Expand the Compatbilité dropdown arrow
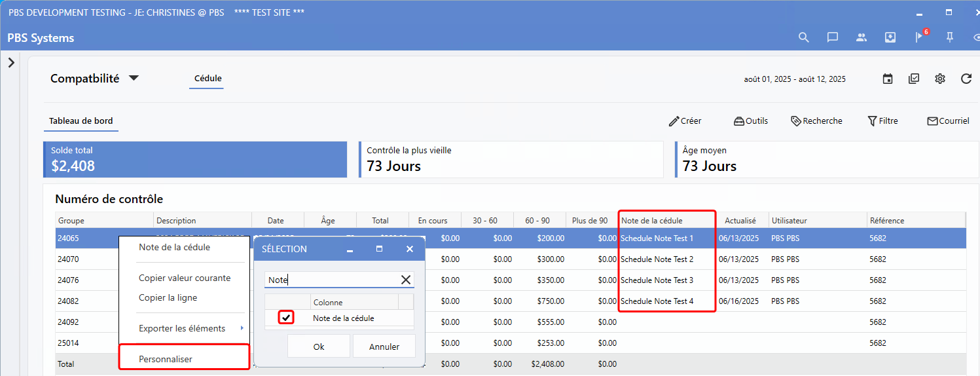980x376 pixels. [134, 78]
